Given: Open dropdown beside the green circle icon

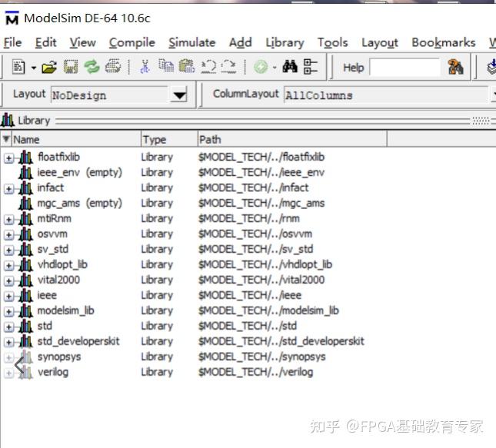Looking at the screenshot, I should pyautogui.click(x=275, y=68).
